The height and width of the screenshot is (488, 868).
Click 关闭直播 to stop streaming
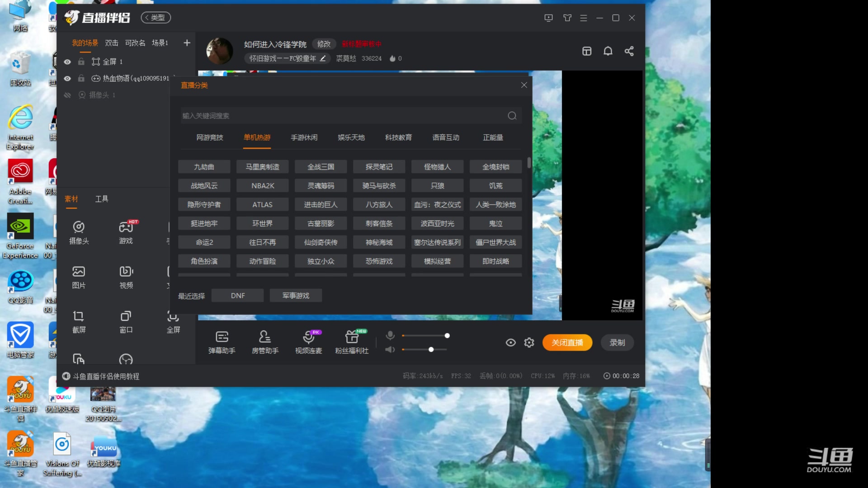click(x=567, y=343)
